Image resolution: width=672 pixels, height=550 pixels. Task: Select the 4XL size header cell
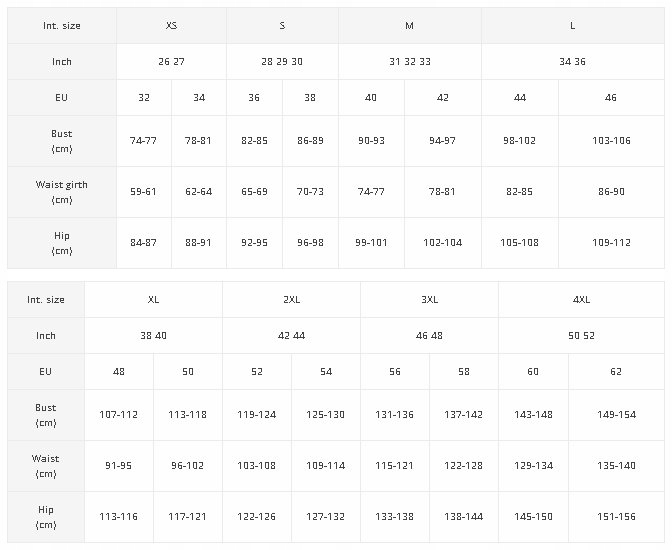click(580, 299)
